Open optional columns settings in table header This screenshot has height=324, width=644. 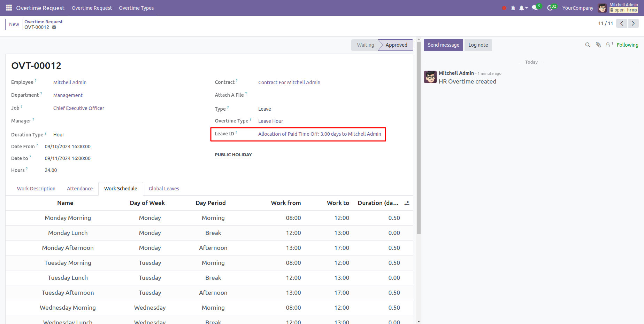coord(407,203)
